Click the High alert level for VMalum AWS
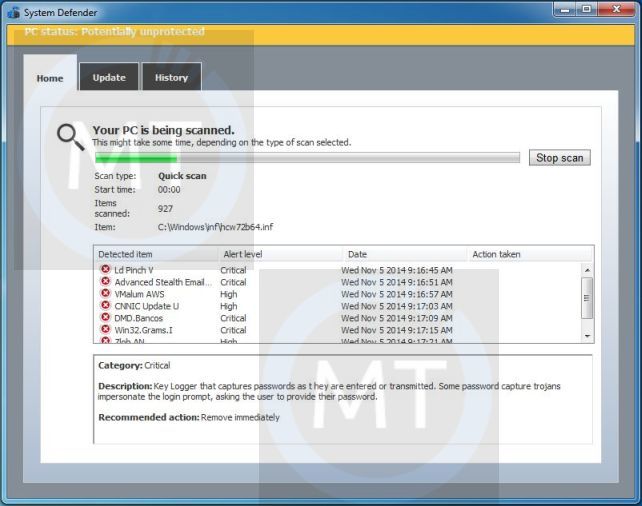Viewport: 642px width, 506px height. 228,294
